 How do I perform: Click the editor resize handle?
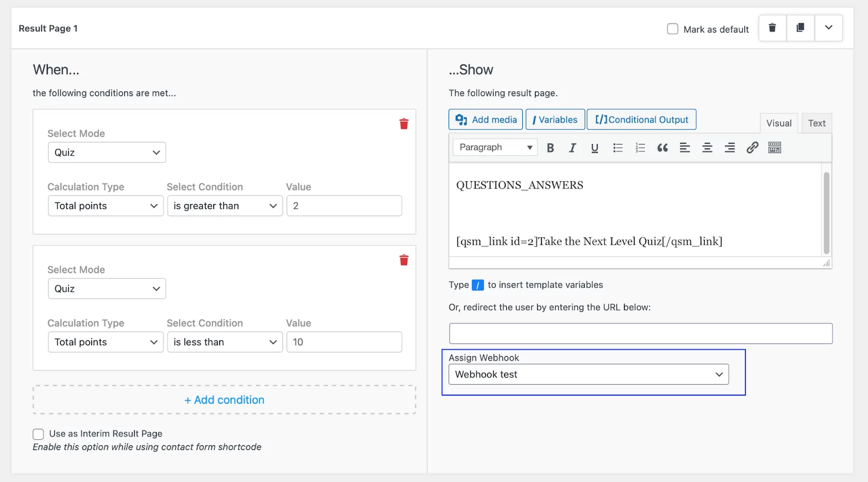tap(826, 263)
